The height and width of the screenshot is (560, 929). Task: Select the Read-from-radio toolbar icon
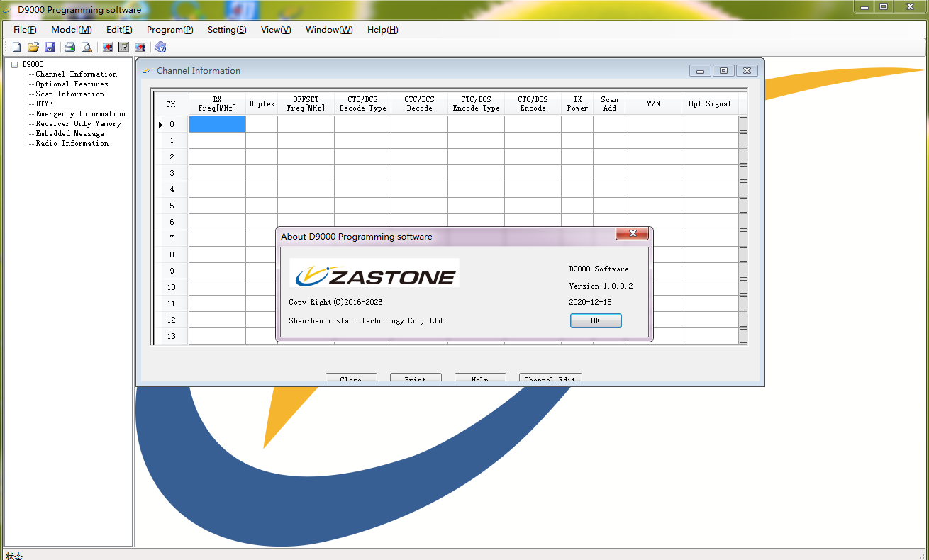coord(107,46)
